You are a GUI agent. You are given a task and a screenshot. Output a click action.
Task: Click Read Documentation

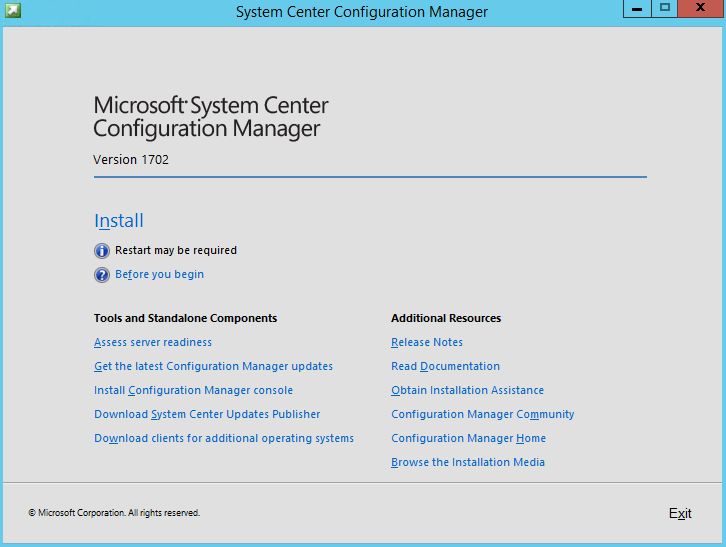click(445, 366)
